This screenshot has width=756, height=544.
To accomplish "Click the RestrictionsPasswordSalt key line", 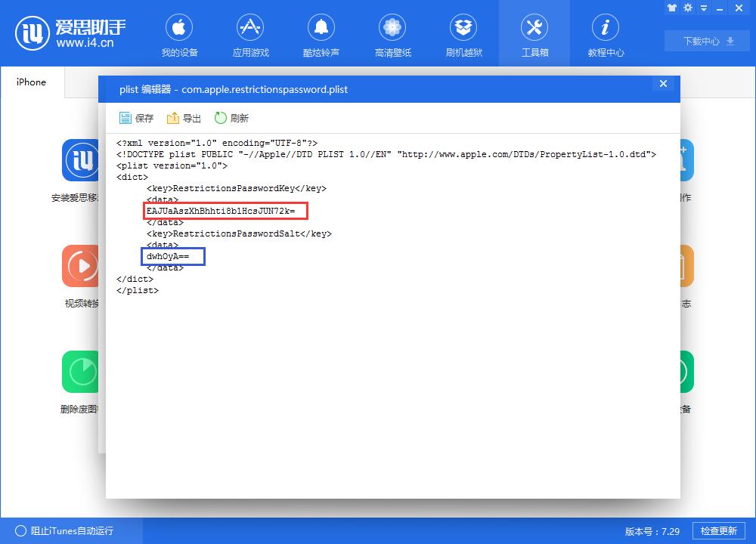I will pos(239,233).
